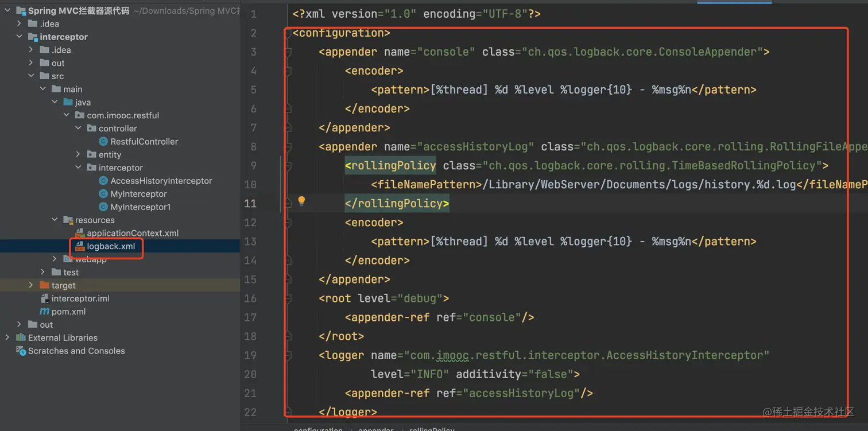The height and width of the screenshot is (431, 868).
Task: Open RestfulController in the tree
Action: pyautogui.click(x=144, y=142)
